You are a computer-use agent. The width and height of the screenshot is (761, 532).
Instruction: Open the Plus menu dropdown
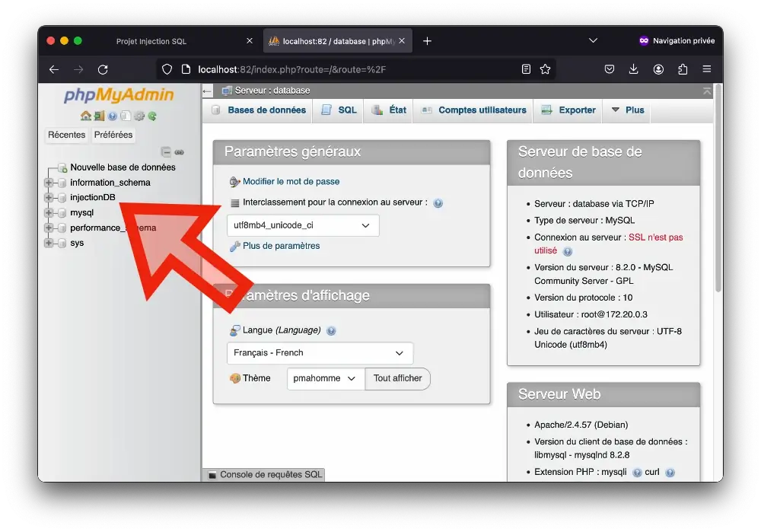click(628, 110)
